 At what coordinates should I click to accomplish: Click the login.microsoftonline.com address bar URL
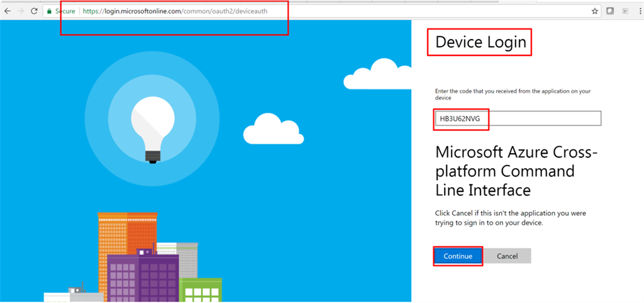coord(175,11)
